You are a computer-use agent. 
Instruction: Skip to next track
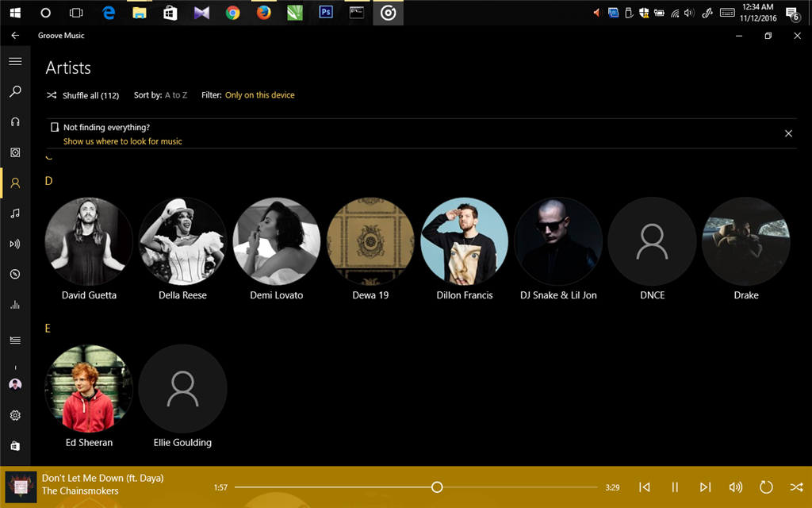[x=705, y=487]
